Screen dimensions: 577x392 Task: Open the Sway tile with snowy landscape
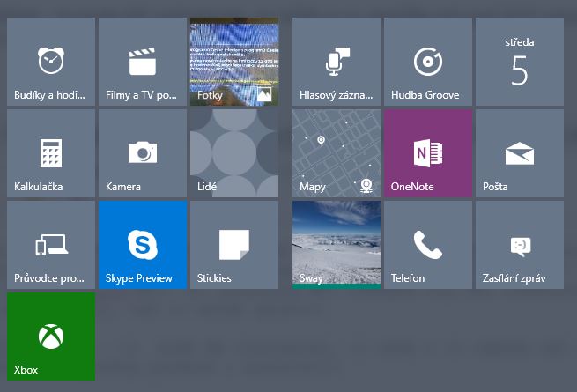pyautogui.click(x=337, y=245)
